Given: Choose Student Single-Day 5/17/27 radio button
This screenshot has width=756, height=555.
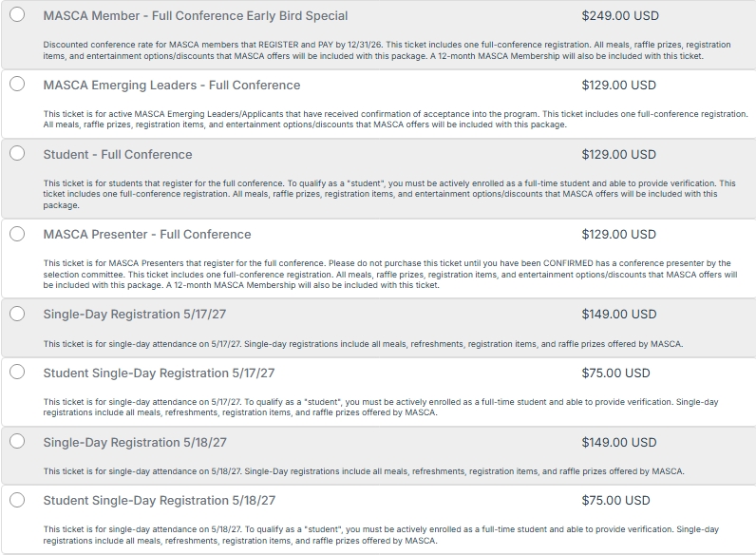Looking at the screenshot, I should 17,373.
